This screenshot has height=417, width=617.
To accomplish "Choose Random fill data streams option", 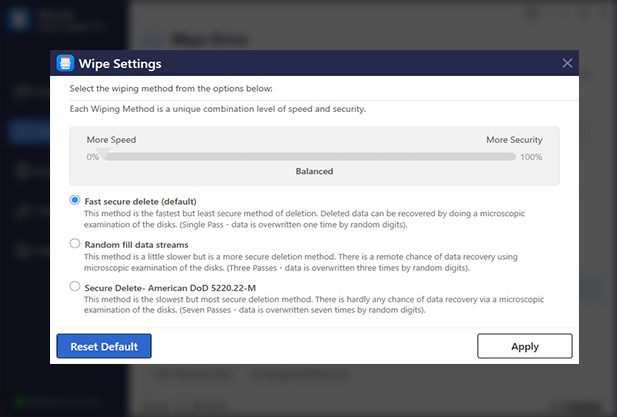I will [75, 244].
